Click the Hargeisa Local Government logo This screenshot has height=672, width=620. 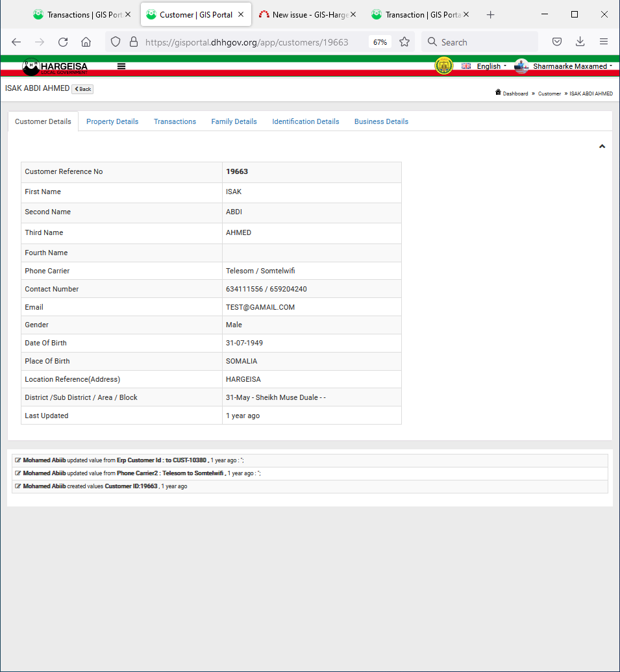pos(55,66)
